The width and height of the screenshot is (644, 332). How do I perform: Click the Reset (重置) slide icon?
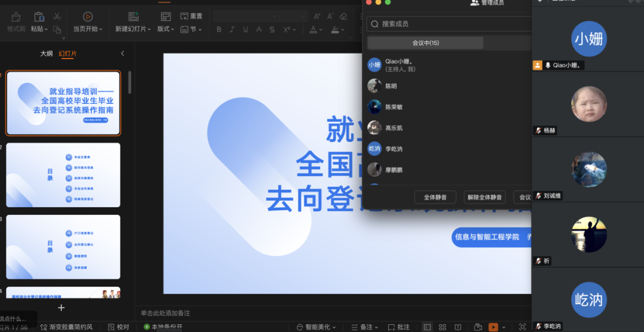(191, 16)
